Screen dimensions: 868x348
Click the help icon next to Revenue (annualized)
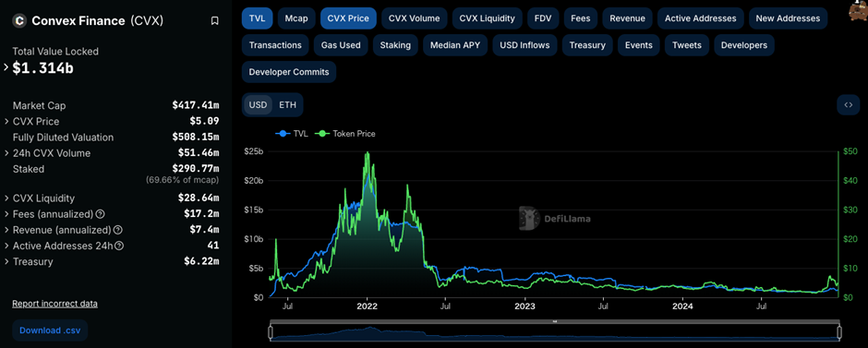118,230
